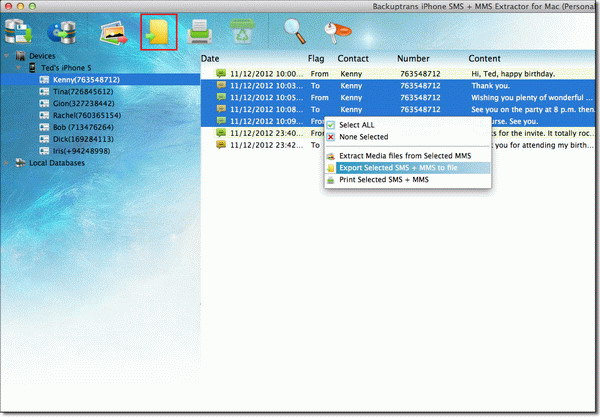Select Bob (713476264) contact

click(x=83, y=127)
